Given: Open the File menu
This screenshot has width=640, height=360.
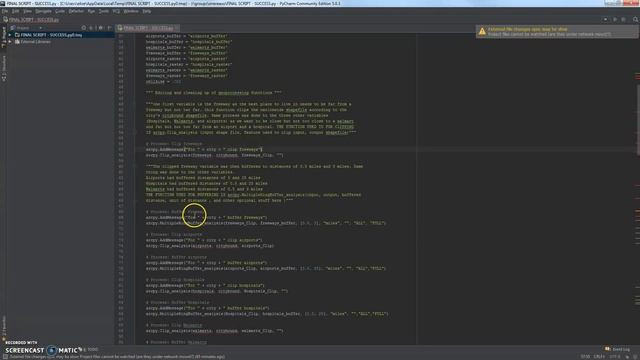Looking at the screenshot, I should [4, 11].
